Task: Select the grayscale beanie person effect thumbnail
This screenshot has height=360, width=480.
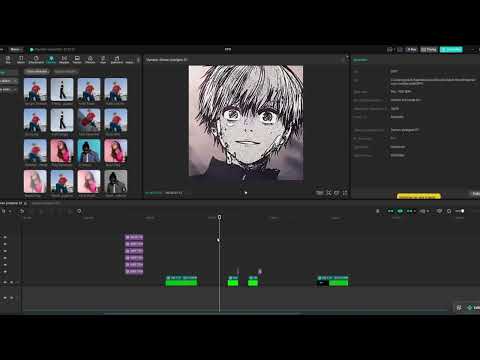Action: [116, 182]
